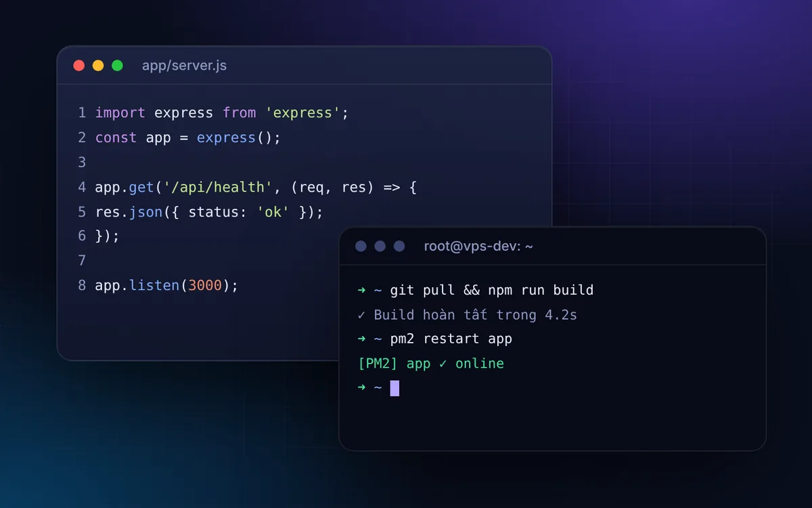Click the (req, res) parameters on line 4
Screen dimensions: 812x508
332,187
